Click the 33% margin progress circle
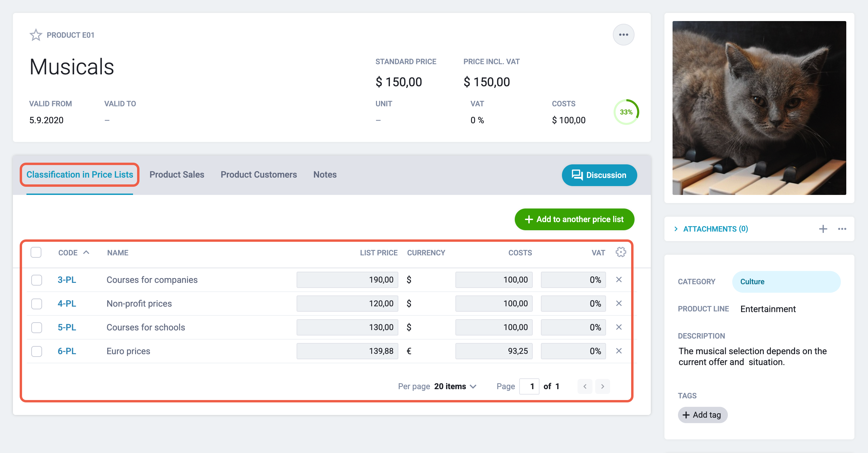The width and height of the screenshot is (868, 453). [626, 112]
